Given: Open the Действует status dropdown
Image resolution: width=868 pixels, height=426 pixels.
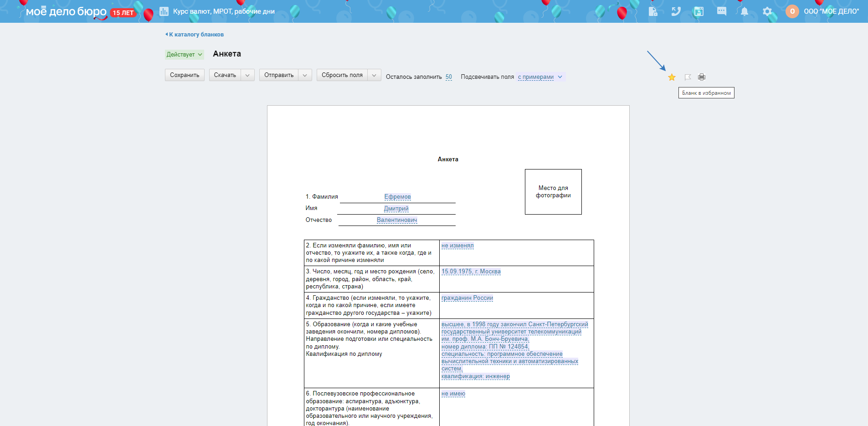Looking at the screenshot, I should click(x=184, y=55).
